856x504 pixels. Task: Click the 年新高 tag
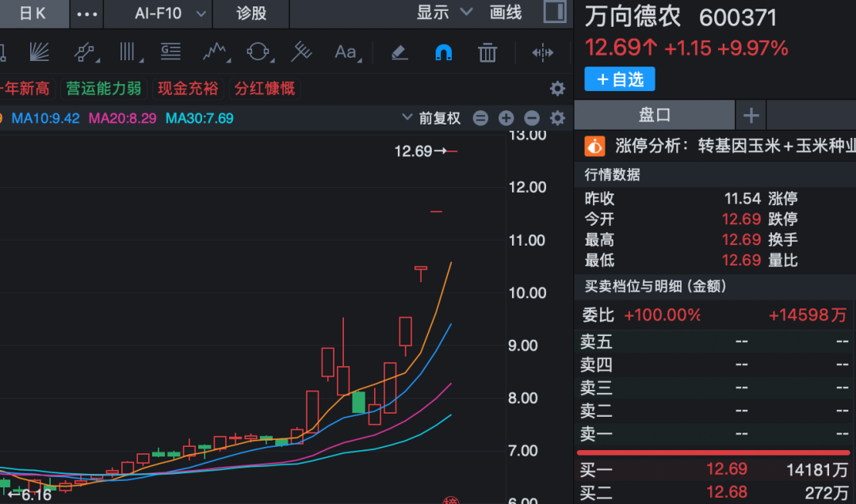coord(26,89)
